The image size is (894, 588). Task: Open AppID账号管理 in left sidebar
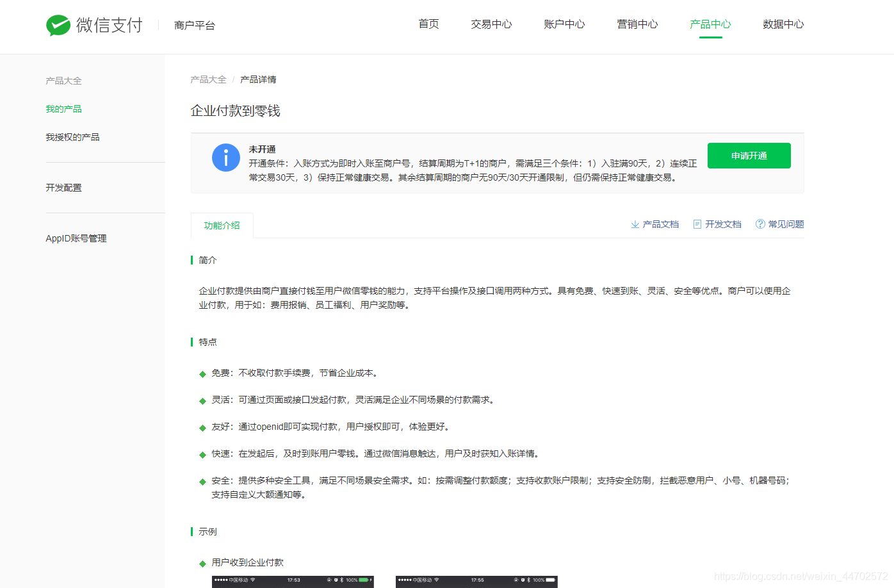[x=76, y=238]
